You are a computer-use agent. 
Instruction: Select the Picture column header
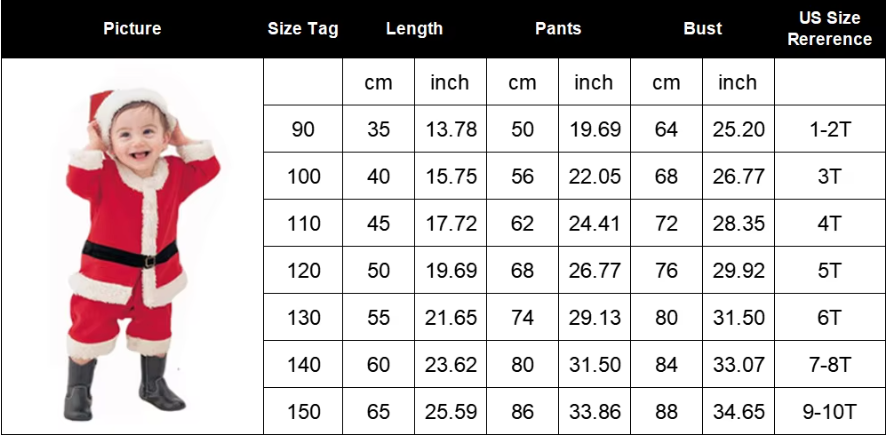[132, 28]
